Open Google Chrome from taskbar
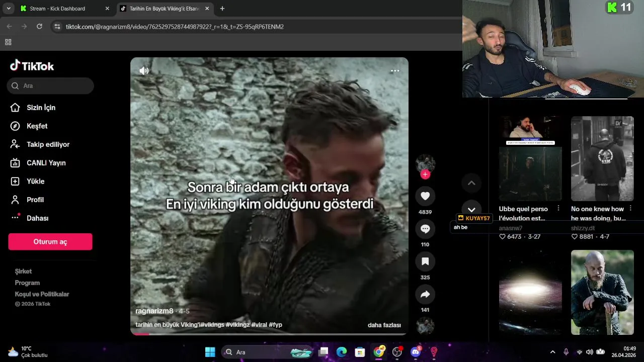The width and height of the screenshot is (644, 362). pos(378,352)
